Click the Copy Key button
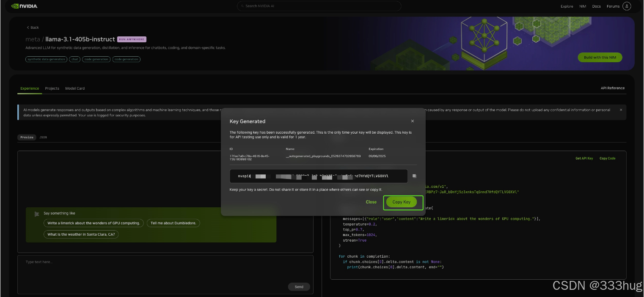The height and width of the screenshot is (297, 644). point(401,202)
